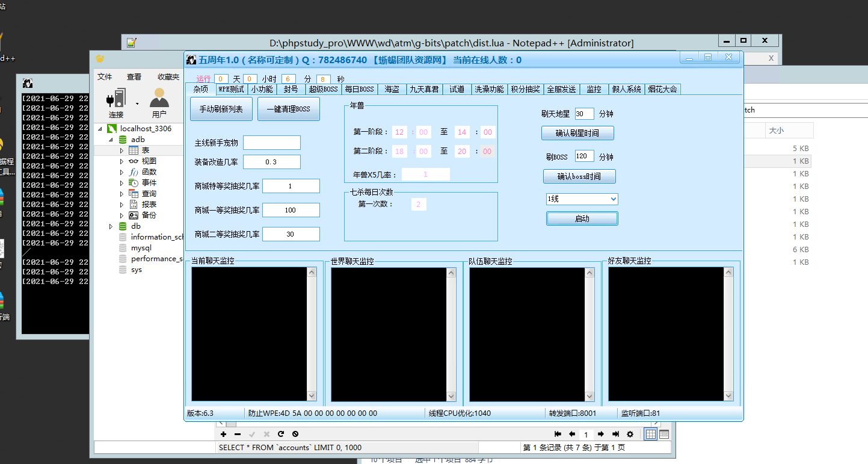Switch to the 海盗 tab
Viewport: 868px width, 464px height.
pos(392,89)
